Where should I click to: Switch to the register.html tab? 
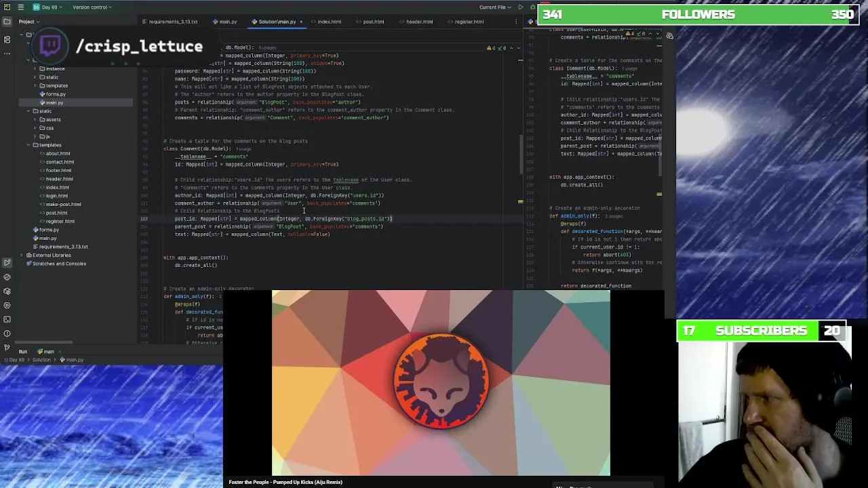point(467,22)
